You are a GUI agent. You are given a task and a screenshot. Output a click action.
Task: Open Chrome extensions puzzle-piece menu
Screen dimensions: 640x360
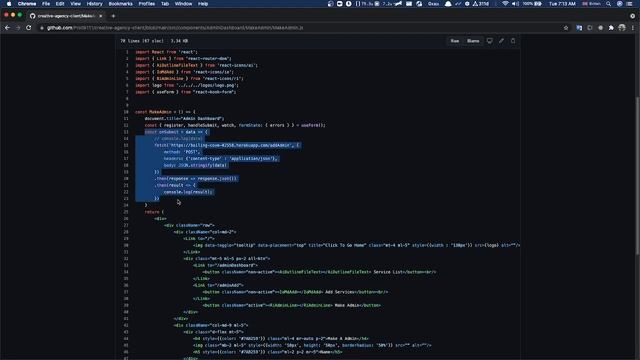[x=611, y=28]
